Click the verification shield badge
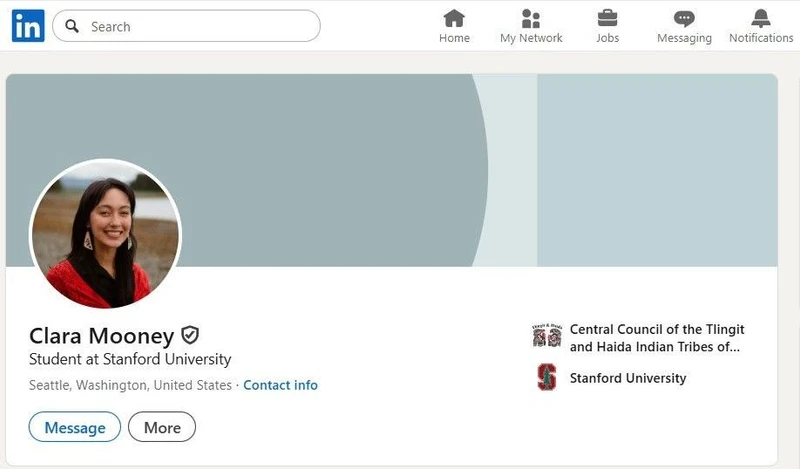This screenshot has width=800, height=469. [190, 335]
